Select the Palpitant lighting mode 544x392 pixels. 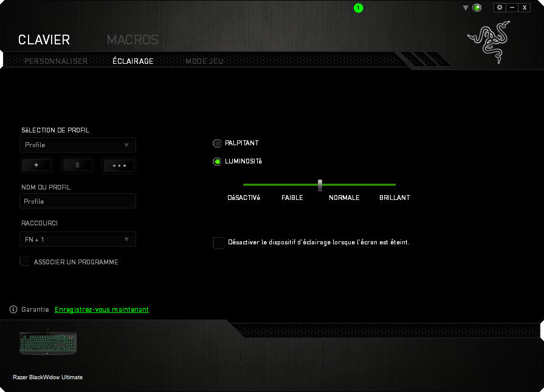coord(217,143)
